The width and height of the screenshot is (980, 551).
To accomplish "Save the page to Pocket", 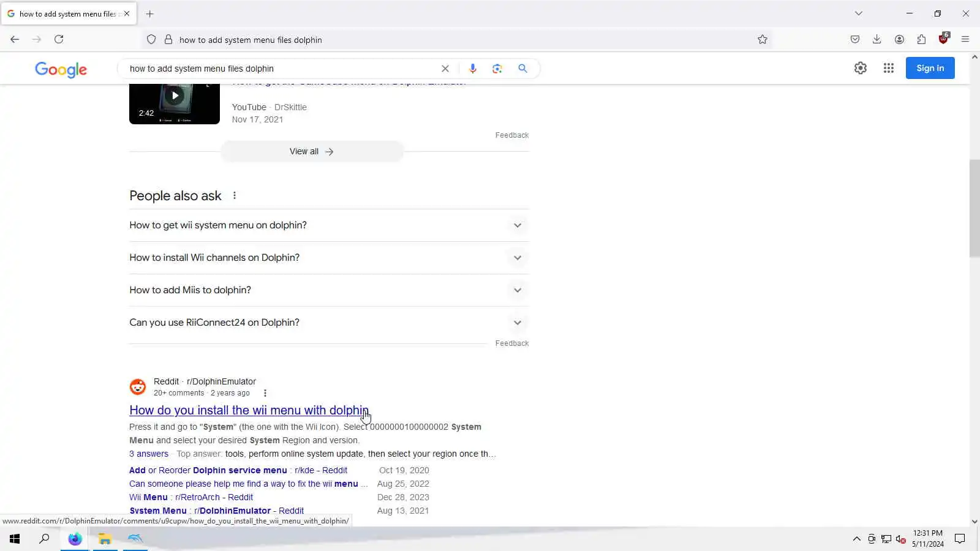I will (x=855, y=39).
